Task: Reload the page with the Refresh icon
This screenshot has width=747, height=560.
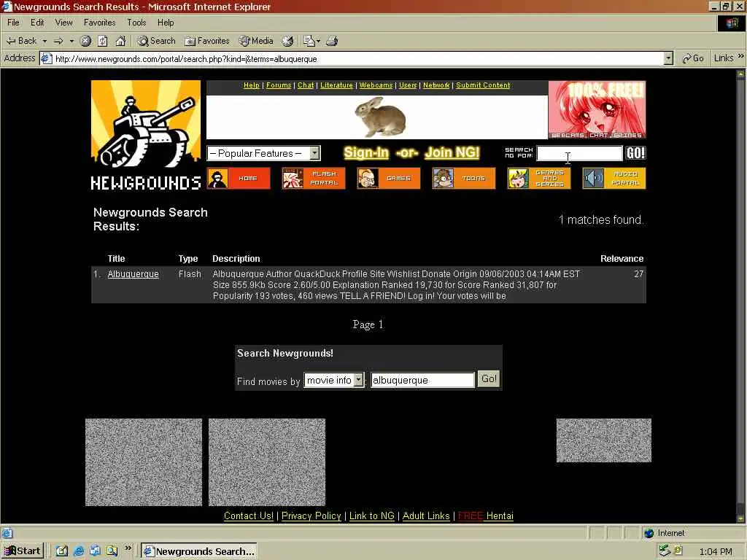Action: click(x=103, y=41)
